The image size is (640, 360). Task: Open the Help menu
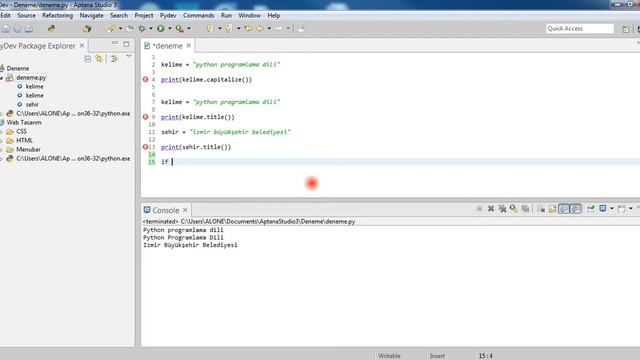pyautogui.click(x=274, y=16)
